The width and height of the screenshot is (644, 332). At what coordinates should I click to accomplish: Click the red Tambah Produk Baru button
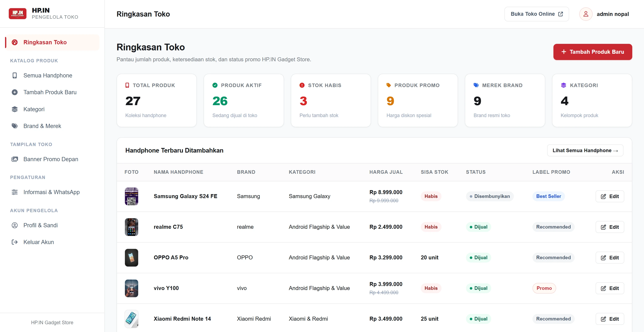click(x=592, y=52)
